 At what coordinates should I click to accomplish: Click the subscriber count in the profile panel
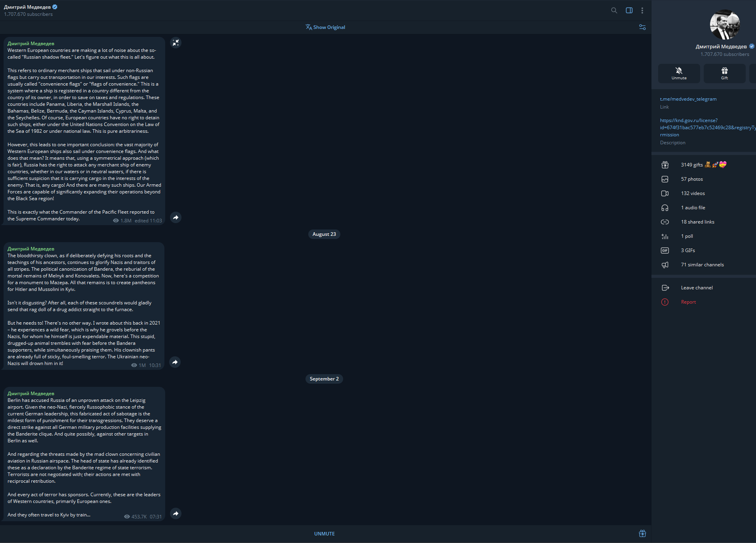point(725,54)
